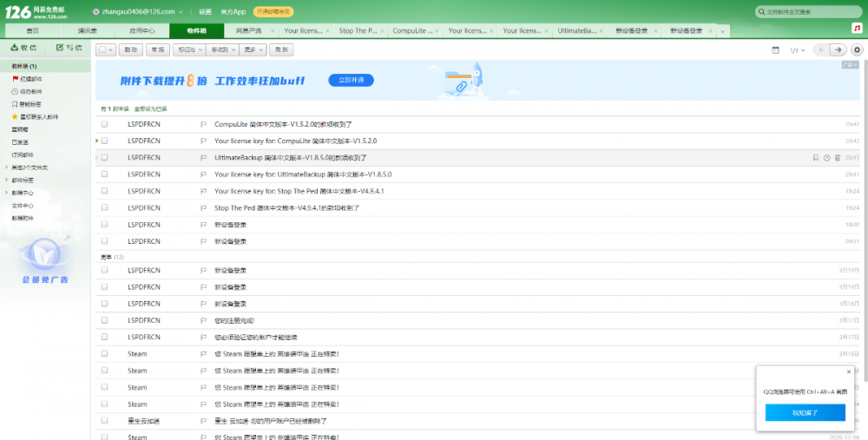This screenshot has height=440, width=868.
Task: Click 立即开通 button in banner ad
Action: coord(351,80)
